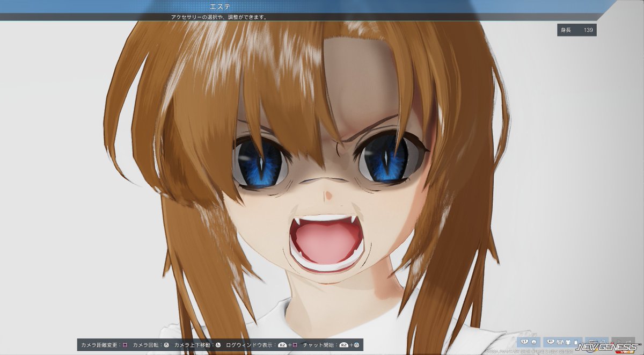644x355 pixels.
Task: Click the R2 icon beside ログウィンドウ表示
Action: 282,345
